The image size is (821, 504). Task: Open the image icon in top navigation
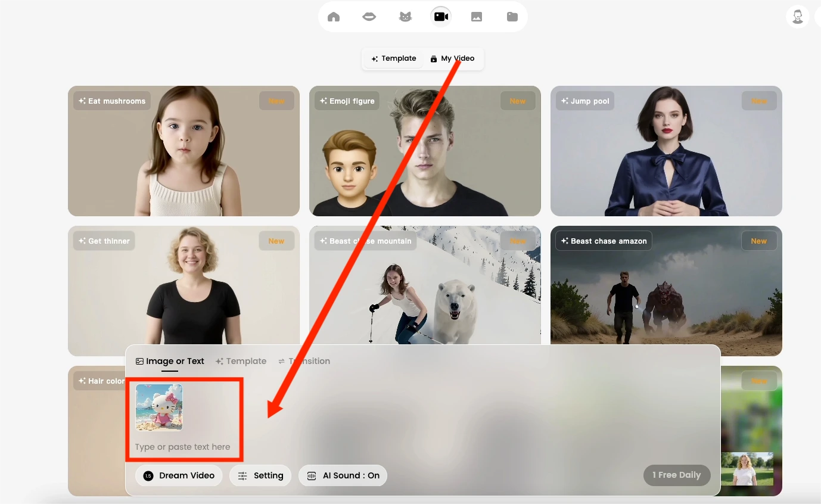(477, 17)
